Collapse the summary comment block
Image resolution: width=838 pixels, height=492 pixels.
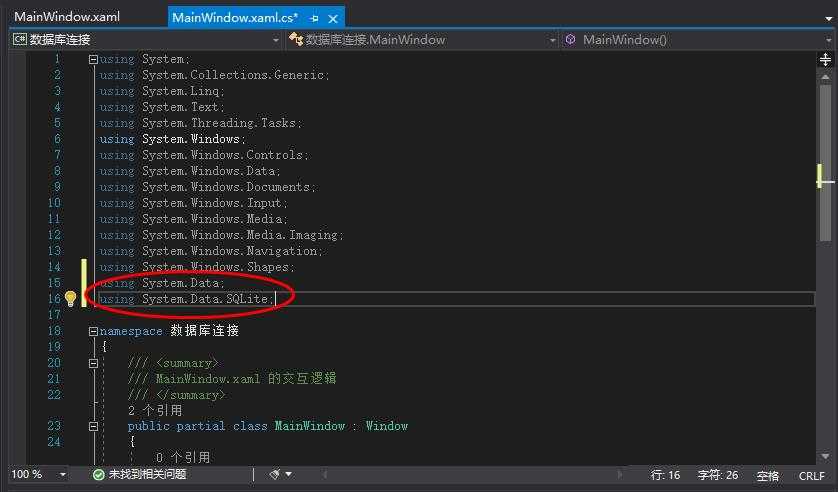coord(93,363)
